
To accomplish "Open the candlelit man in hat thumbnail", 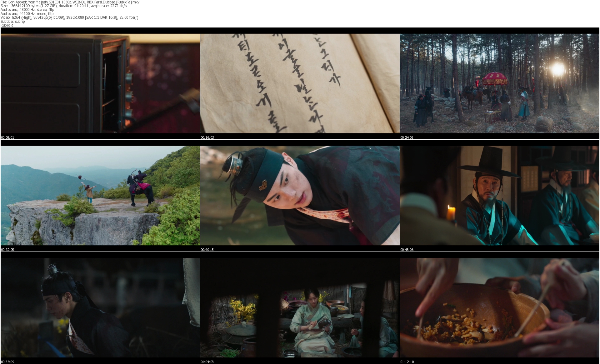I will (499, 195).
